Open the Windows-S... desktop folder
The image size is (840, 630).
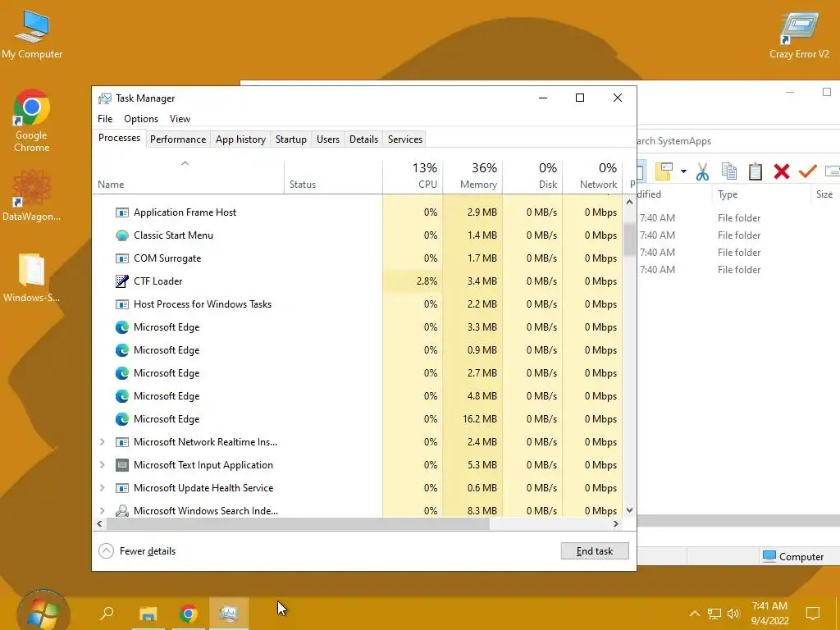click(x=32, y=277)
